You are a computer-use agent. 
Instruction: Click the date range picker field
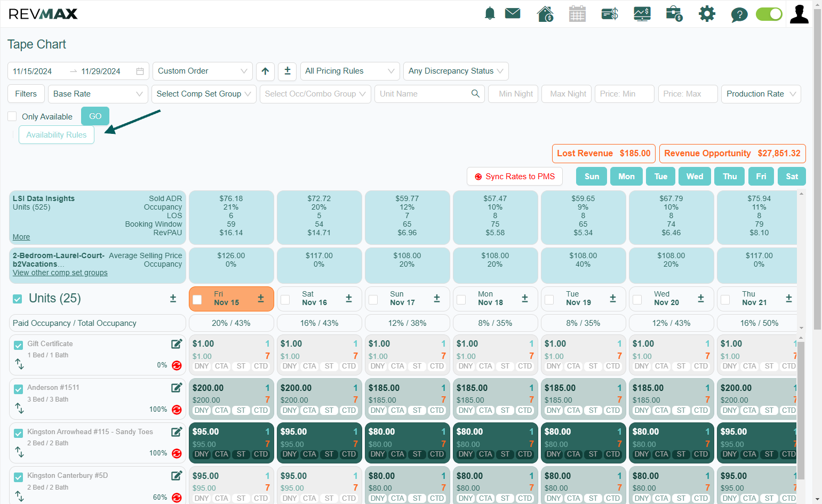[78, 71]
